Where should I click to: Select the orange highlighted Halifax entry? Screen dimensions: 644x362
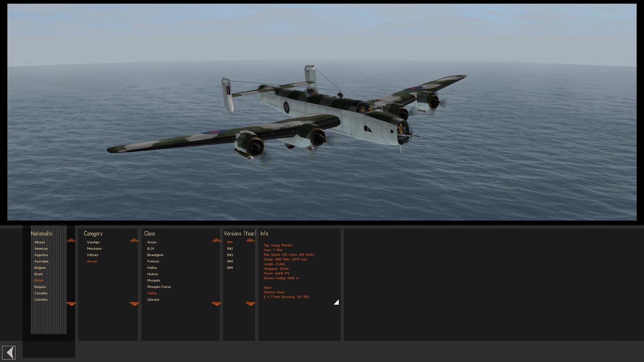(x=152, y=293)
